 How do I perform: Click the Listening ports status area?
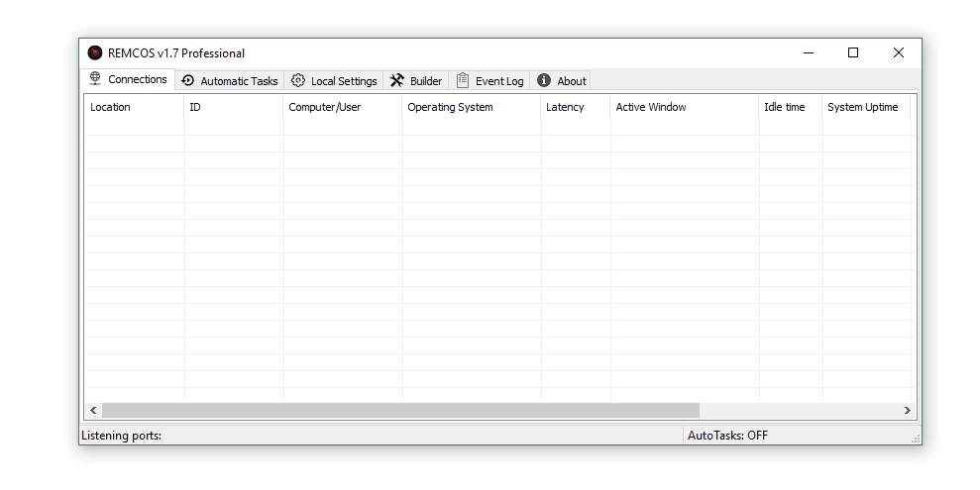pos(122,436)
